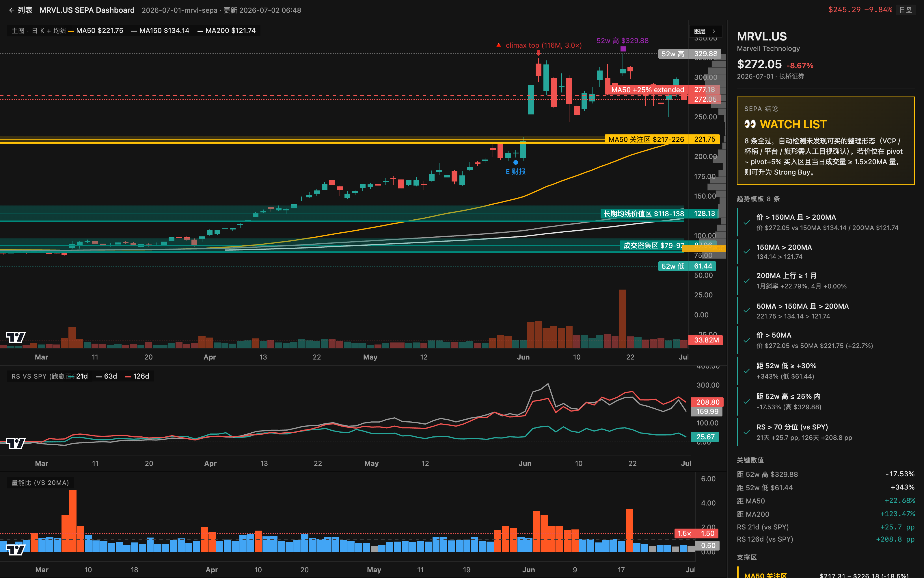
Task: Click checkmark for 价 > 150MA 且 > 200MA
Action: 747,222
